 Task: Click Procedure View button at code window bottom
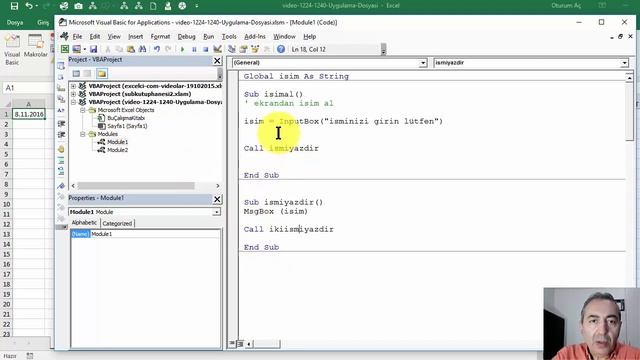click(x=232, y=344)
